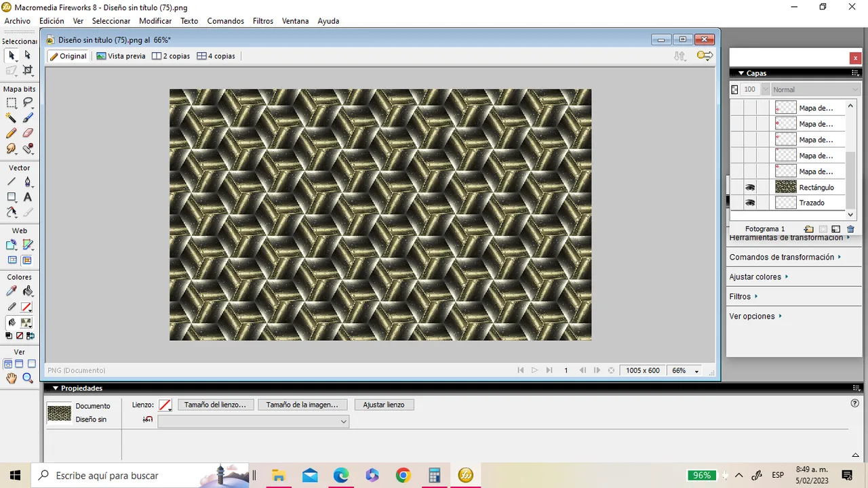
Task: Select the Zoom magnifier tool
Action: [28, 379]
